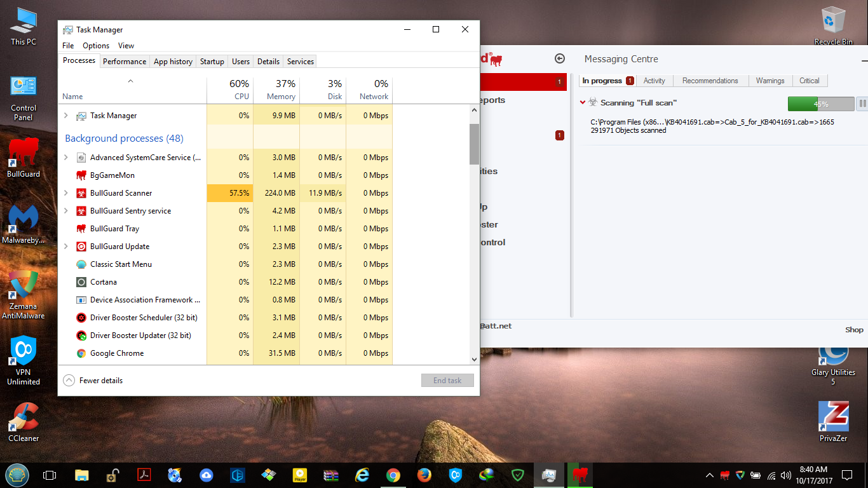868x488 pixels.
Task: Switch to the Services tab
Action: pyautogui.click(x=301, y=62)
